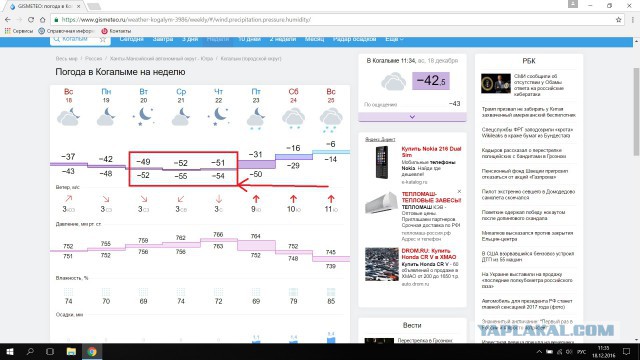Click the Friday wind arrow above 9

[256, 199]
